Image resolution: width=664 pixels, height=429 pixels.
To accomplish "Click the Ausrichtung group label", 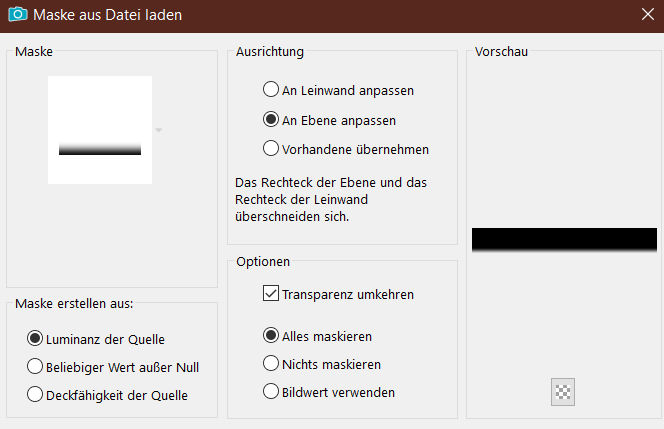I will [x=270, y=51].
